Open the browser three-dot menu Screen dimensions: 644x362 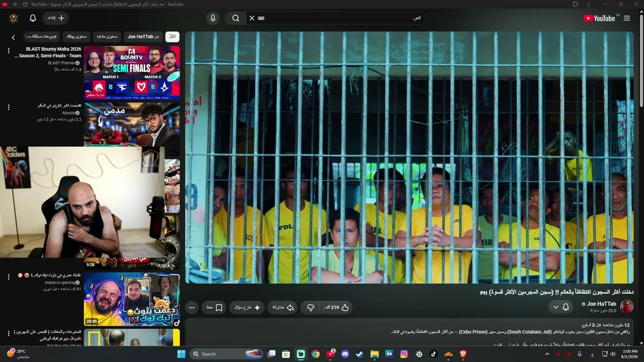(589, 5)
